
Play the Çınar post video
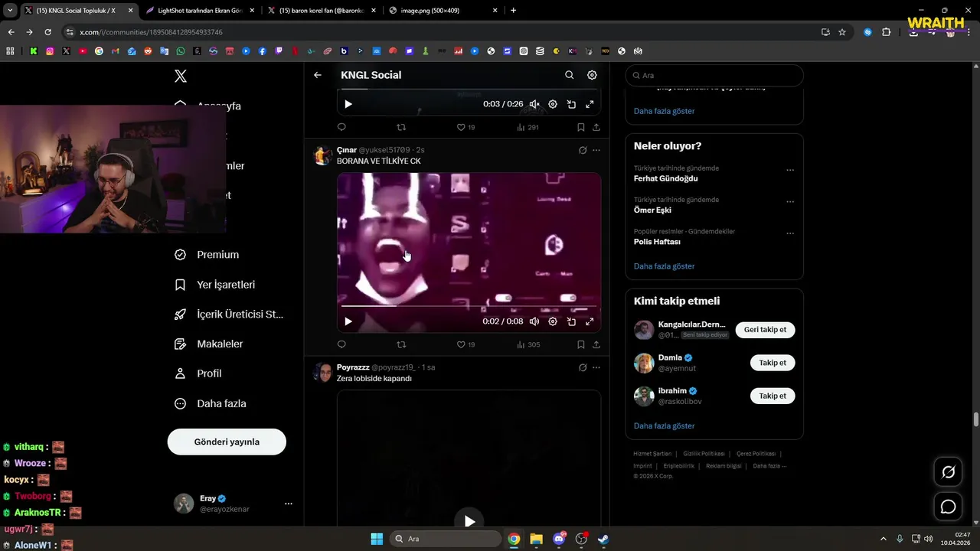(x=348, y=321)
